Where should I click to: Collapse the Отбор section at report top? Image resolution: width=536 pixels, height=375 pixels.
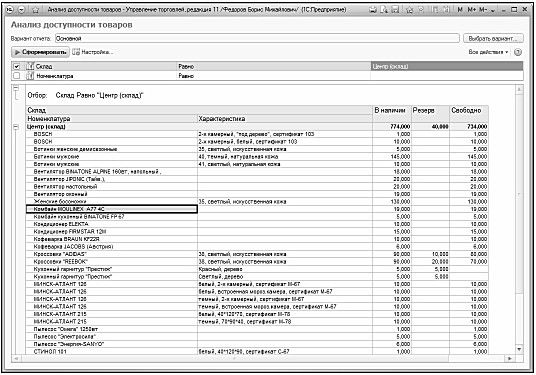pyautogui.click(x=16, y=88)
